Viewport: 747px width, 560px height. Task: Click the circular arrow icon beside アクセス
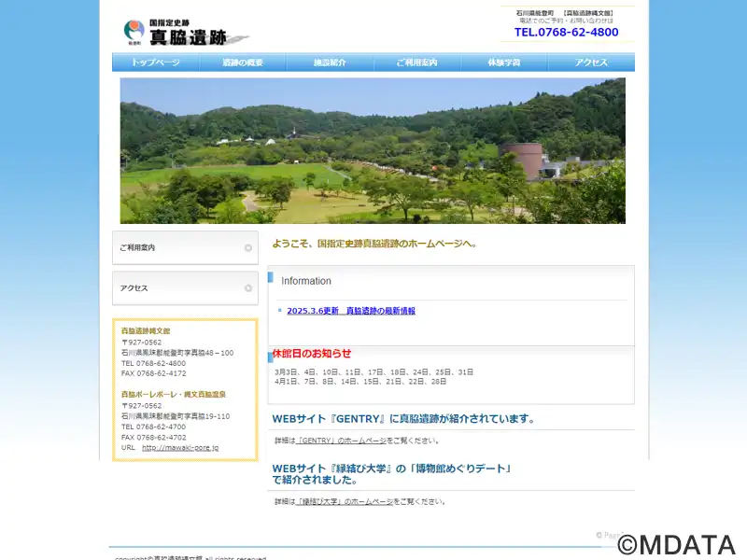pos(248,288)
